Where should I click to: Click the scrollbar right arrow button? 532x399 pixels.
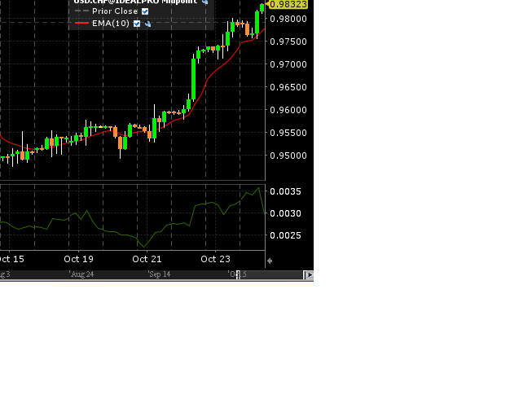pos(310,275)
